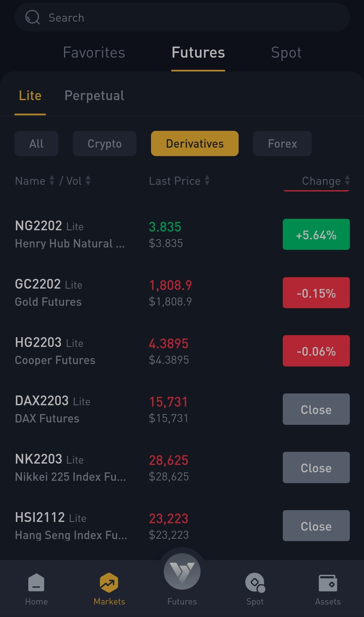Viewport: 364px width, 617px height.
Task: Filter the list by Crypto
Action: coord(104,144)
